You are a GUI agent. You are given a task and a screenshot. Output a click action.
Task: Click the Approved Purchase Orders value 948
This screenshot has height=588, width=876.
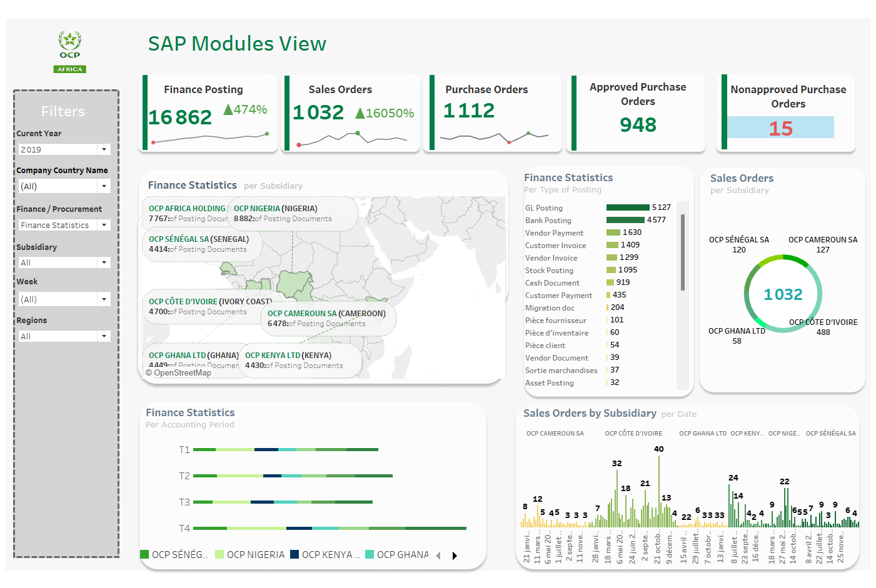point(638,125)
